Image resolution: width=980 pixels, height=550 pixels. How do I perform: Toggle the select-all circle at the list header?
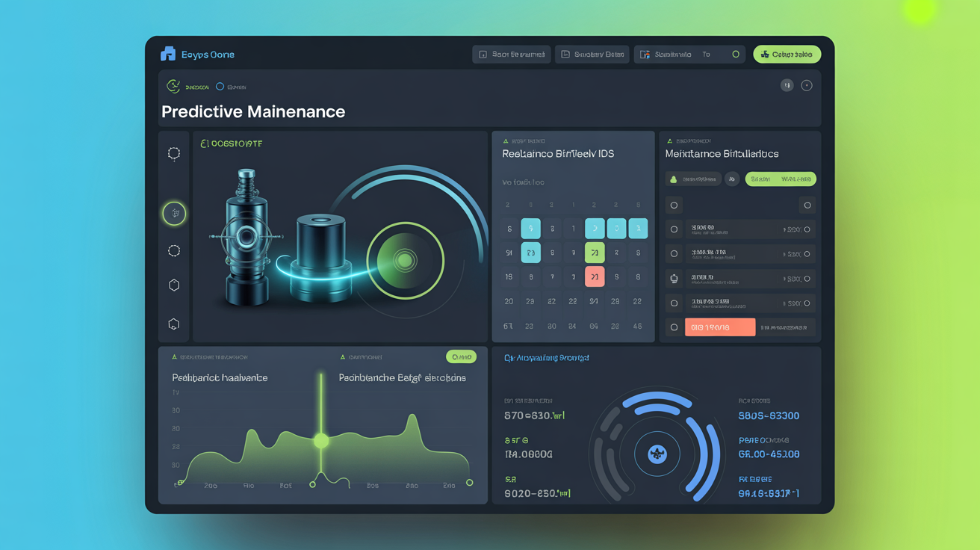(674, 205)
